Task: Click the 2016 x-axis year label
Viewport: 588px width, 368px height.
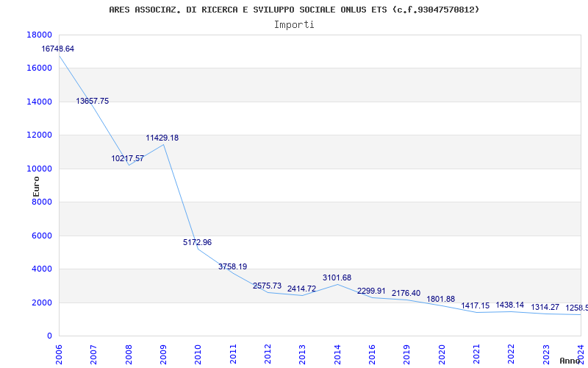Action: (372, 355)
